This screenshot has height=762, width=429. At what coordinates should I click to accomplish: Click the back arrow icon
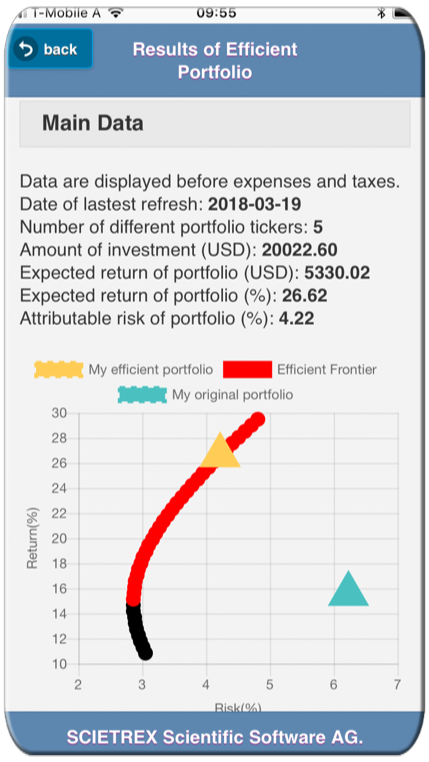25,49
